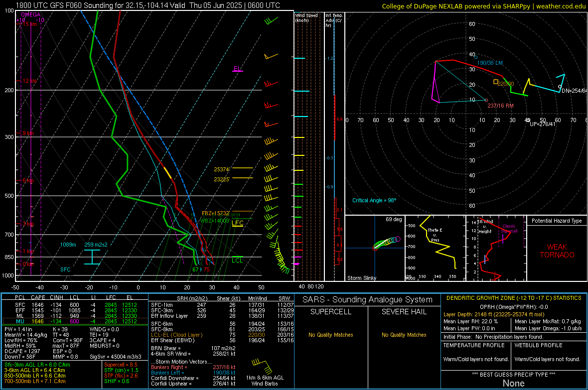
Task: Click the LCL-EL (Cloud Layer) row
Action: (x=222, y=335)
